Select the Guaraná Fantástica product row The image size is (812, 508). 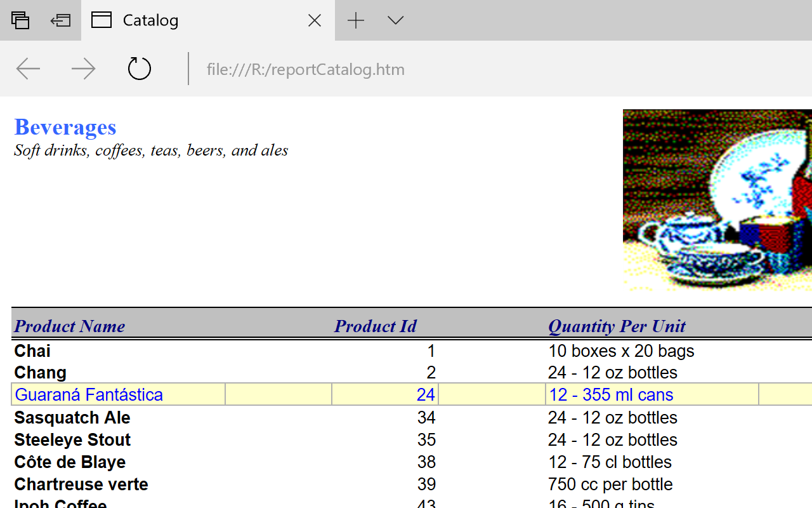tap(89, 395)
